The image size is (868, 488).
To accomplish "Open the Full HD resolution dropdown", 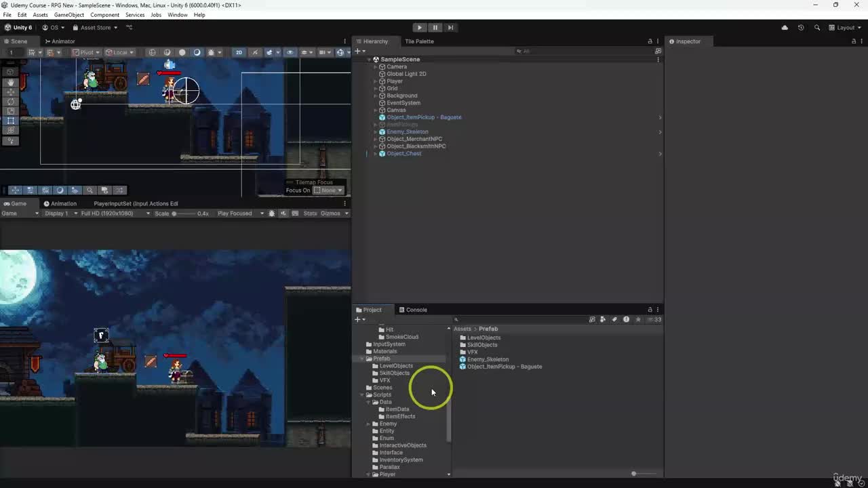I will coord(115,213).
